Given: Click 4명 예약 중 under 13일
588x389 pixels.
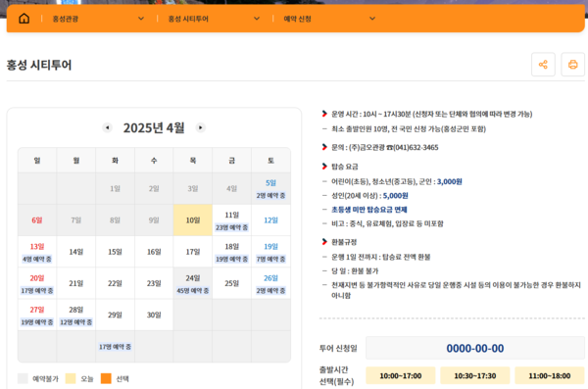Looking at the screenshot, I should 37,259.
